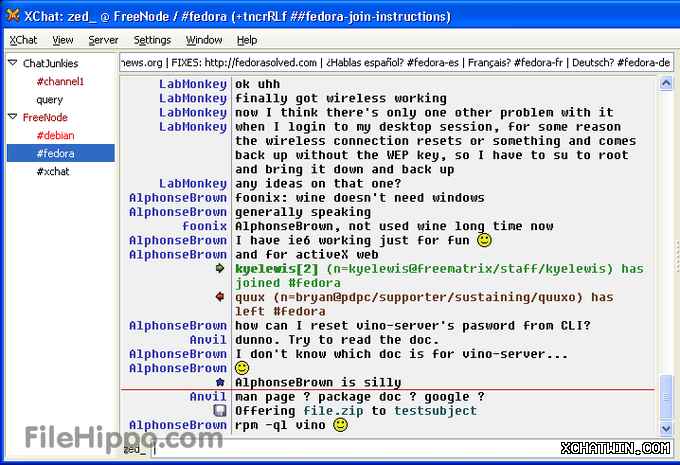This screenshot has width=680, height=465.
Task: Click the smiley after 'ie6 working just for fun'
Action: point(484,240)
